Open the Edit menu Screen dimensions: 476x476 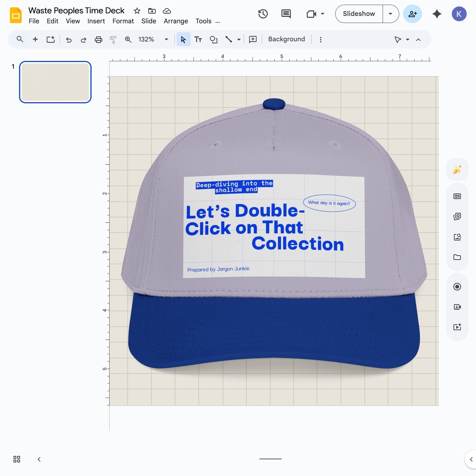click(52, 21)
